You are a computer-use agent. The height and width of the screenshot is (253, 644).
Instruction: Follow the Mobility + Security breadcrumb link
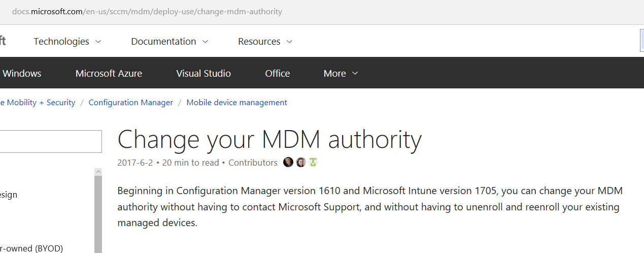click(x=38, y=103)
